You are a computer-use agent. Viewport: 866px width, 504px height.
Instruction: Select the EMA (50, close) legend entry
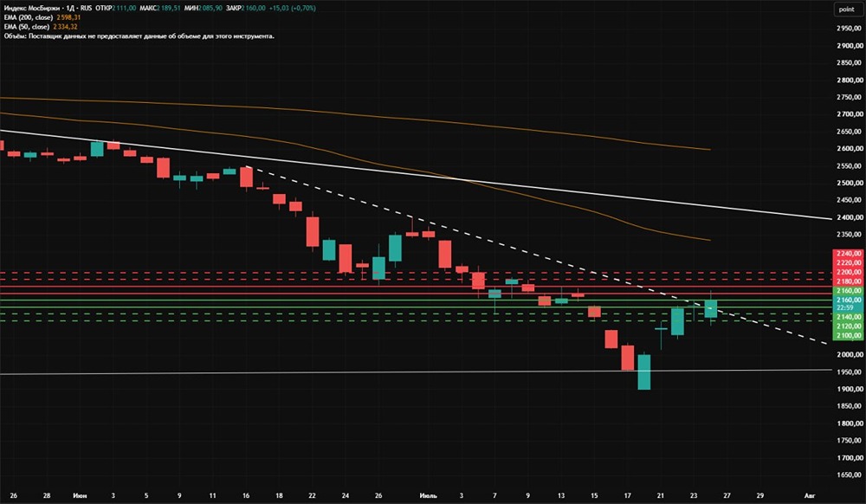tap(41, 27)
